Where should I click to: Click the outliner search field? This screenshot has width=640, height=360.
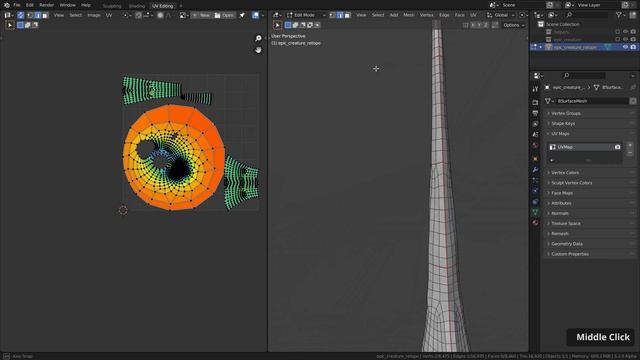[x=587, y=15]
